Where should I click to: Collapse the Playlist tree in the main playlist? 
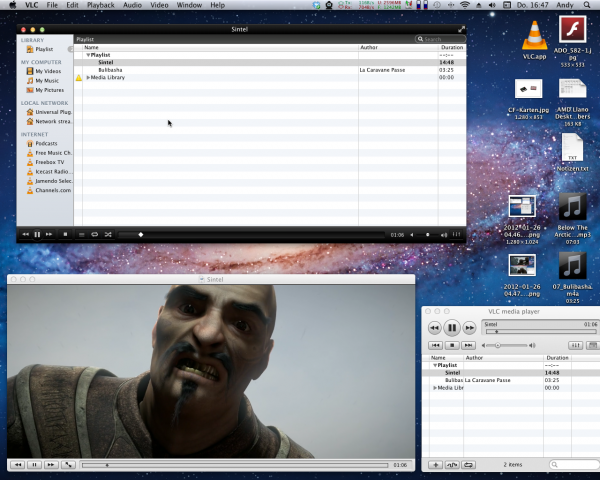[88, 55]
